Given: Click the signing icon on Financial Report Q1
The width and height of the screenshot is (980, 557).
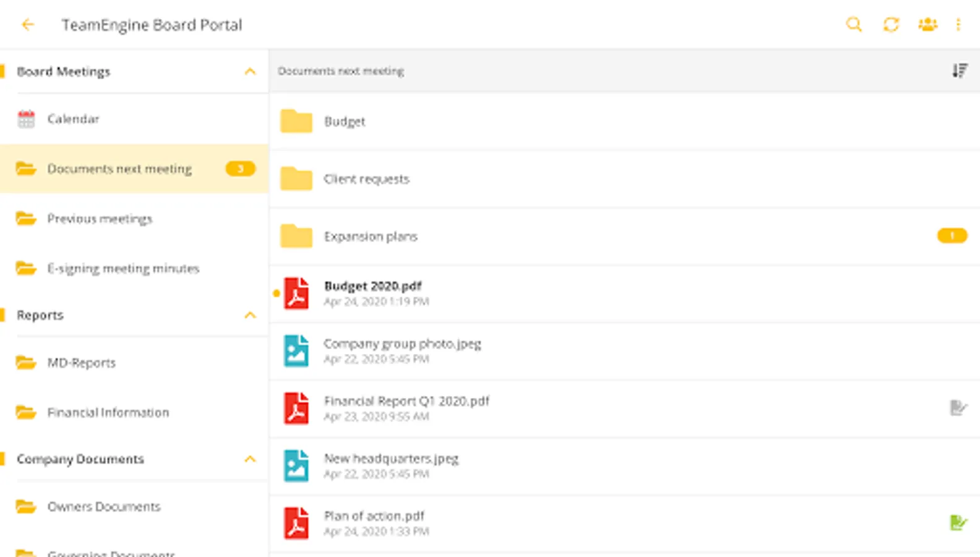Looking at the screenshot, I should [x=958, y=408].
